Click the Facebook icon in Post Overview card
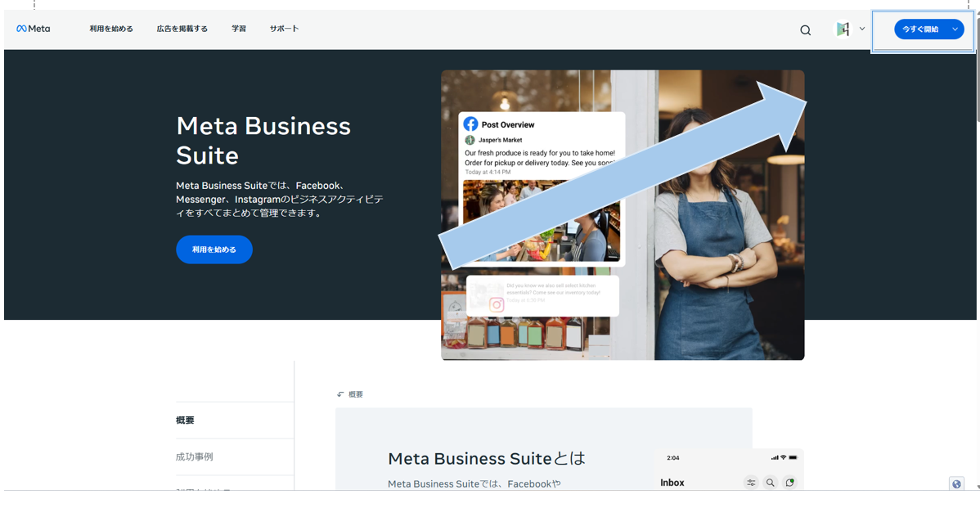Screen dimensions: 980x526 pos(470,124)
